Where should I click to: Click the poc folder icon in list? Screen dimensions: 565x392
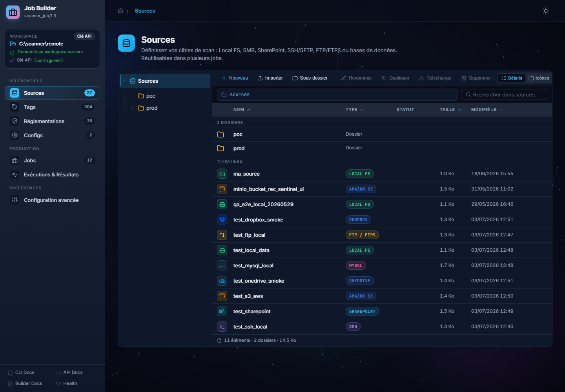(221, 134)
